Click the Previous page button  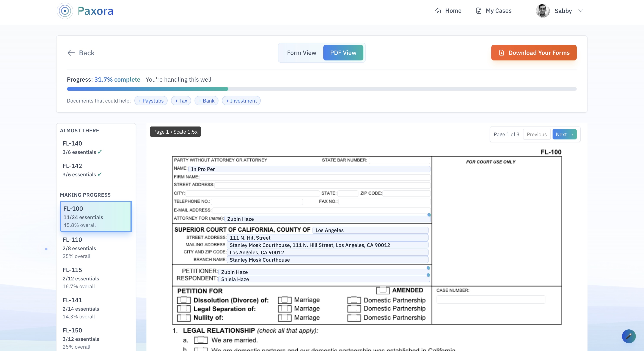537,134
